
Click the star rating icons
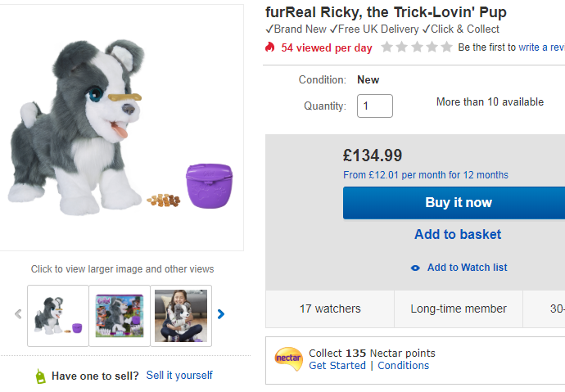pyautogui.click(x=417, y=47)
